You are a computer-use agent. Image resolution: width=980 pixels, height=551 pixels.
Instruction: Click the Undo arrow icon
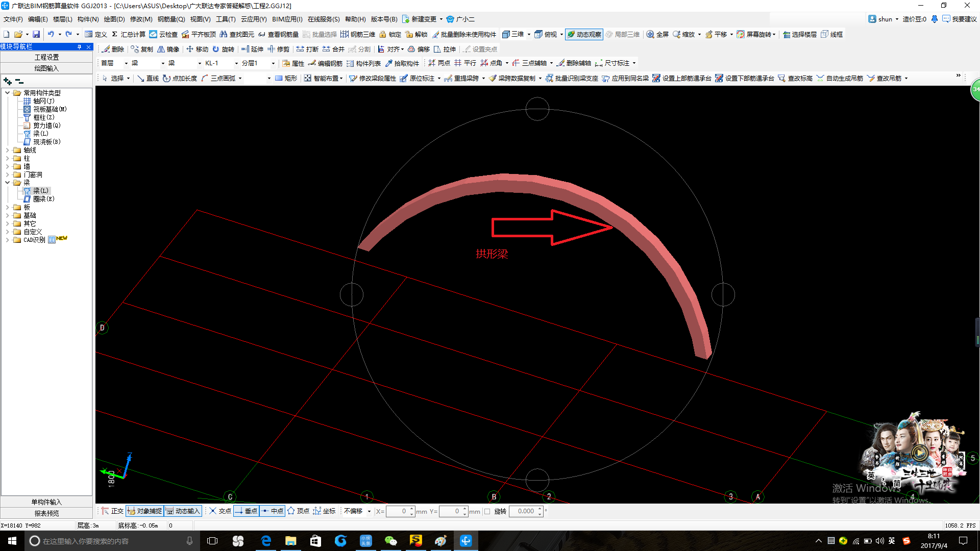51,34
